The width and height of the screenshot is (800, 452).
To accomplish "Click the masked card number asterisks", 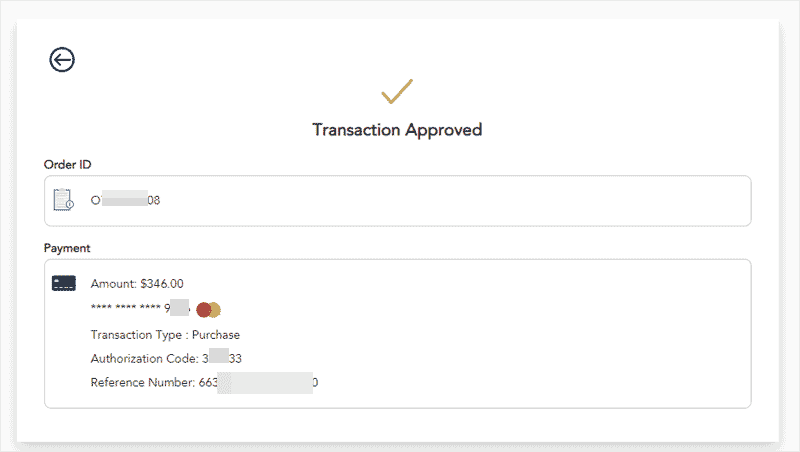I will [x=126, y=310].
